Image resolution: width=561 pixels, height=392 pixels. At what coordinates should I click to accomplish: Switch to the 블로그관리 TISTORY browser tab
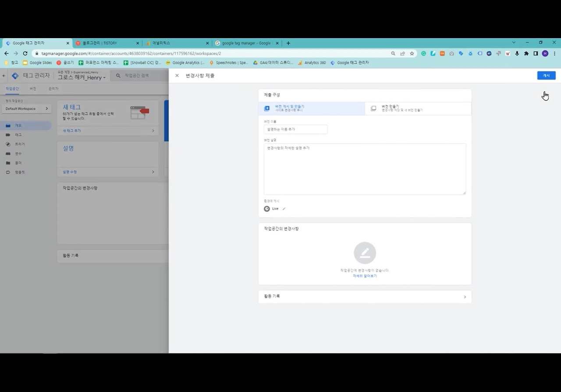click(107, 43)
